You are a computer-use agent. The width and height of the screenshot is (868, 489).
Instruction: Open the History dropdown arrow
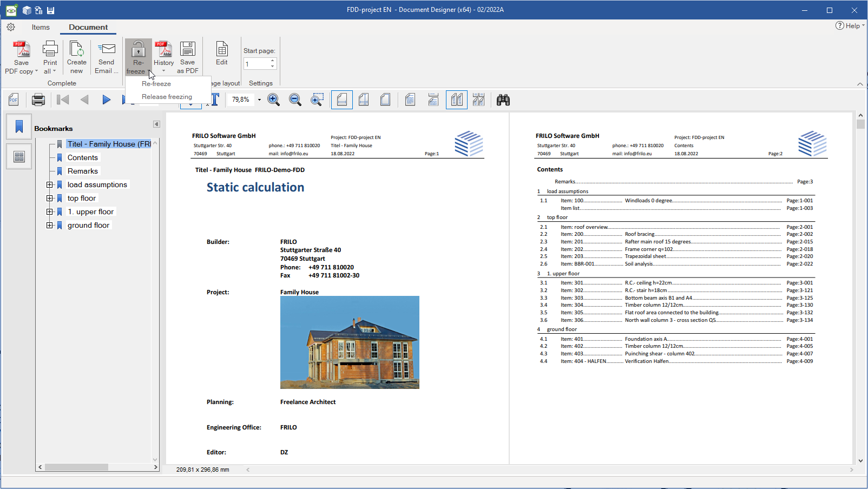(163, 70)
